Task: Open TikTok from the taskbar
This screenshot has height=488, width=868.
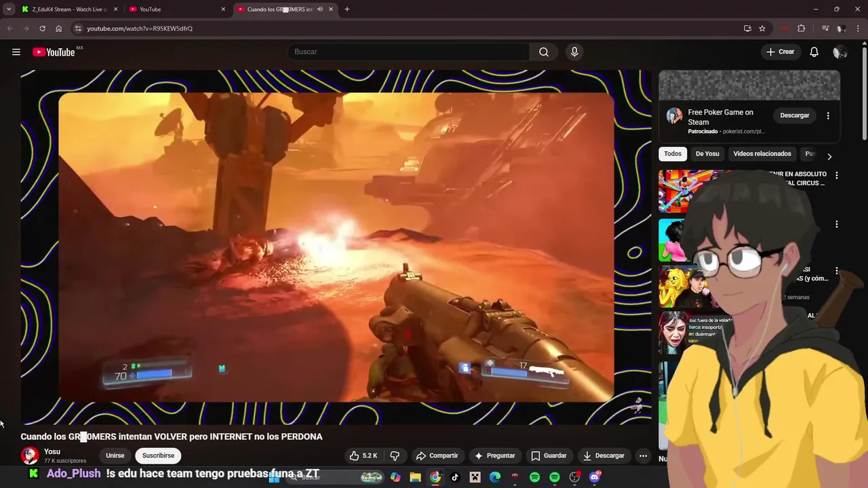Action: [455, 477]
